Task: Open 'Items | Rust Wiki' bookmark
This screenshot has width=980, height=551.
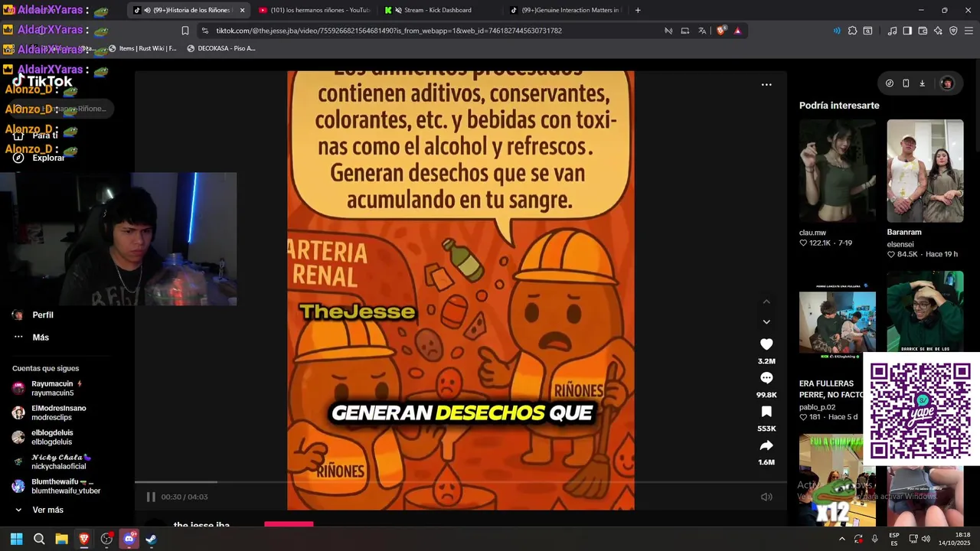Action: click(x=142, y=48)
